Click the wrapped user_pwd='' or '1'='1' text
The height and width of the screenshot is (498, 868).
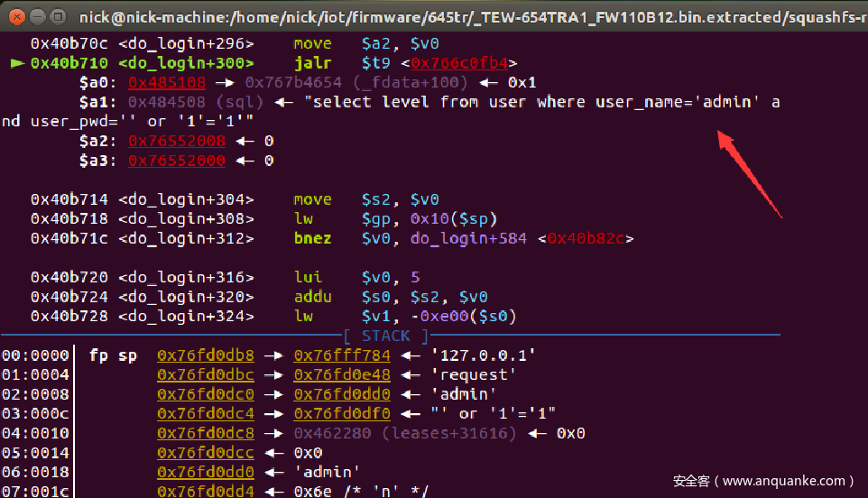tap(127, 121)
